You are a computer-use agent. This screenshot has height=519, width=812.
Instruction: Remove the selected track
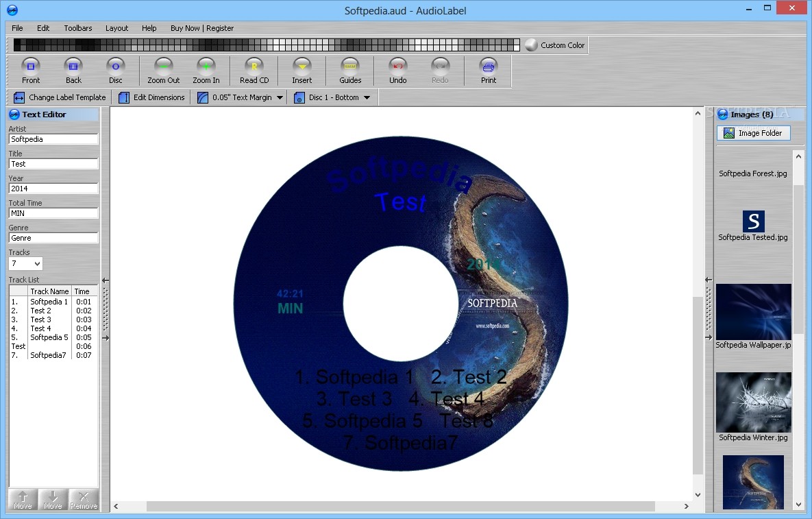pyautogui.click(x=84, y=500)
